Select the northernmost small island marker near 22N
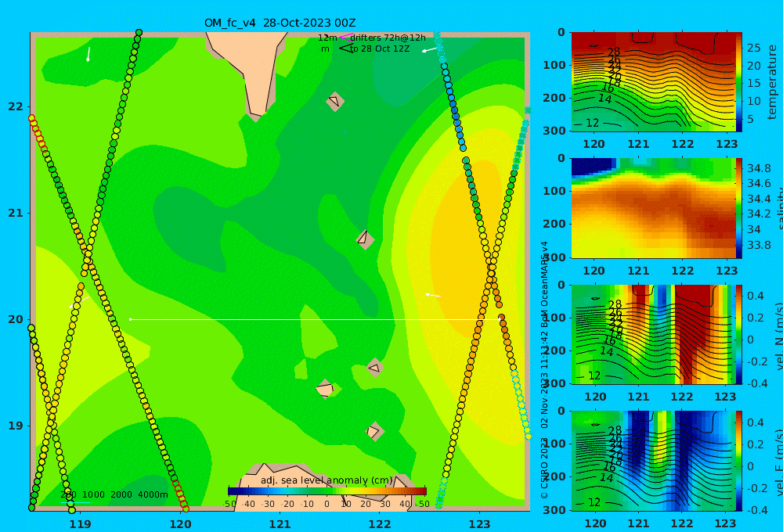Viewport: 783px width, 532px height. (335, 101)
